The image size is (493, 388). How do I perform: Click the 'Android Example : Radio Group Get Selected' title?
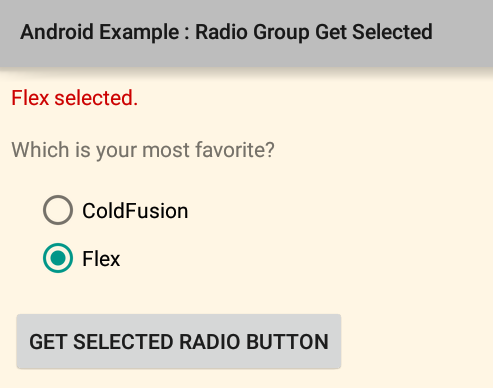click(x=226, y=32)
